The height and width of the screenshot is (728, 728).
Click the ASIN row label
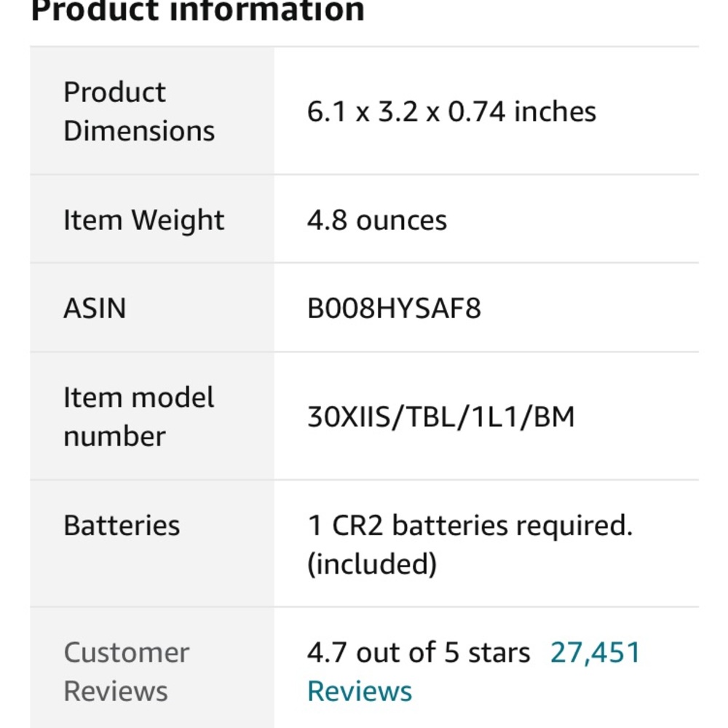point(95,309)
